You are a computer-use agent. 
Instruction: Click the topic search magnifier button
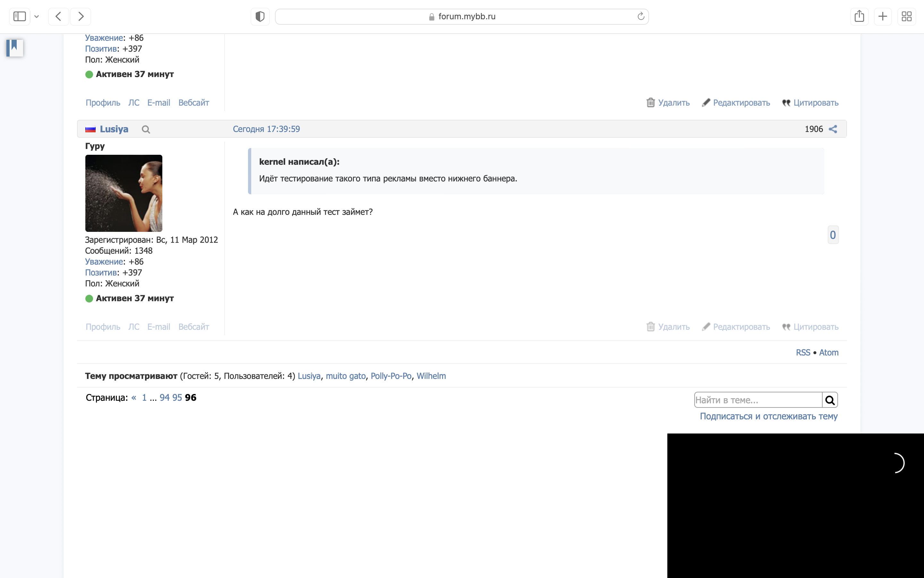point(830,400)
